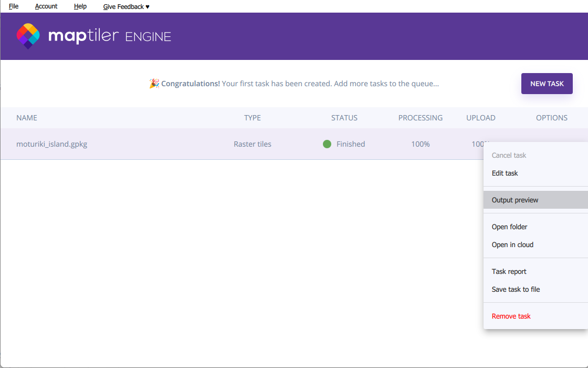Click Save task to file
Viewport: 588px width, 368px height.
(x=516, y=289)
